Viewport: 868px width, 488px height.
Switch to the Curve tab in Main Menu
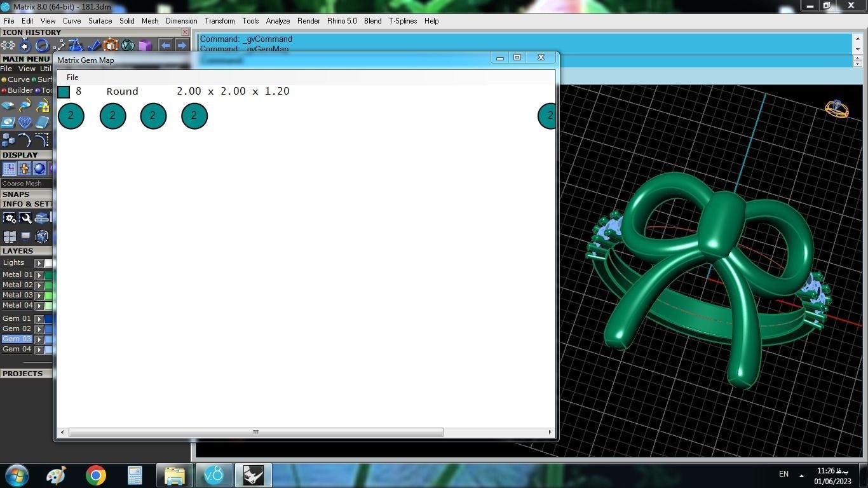coord(15,79)
